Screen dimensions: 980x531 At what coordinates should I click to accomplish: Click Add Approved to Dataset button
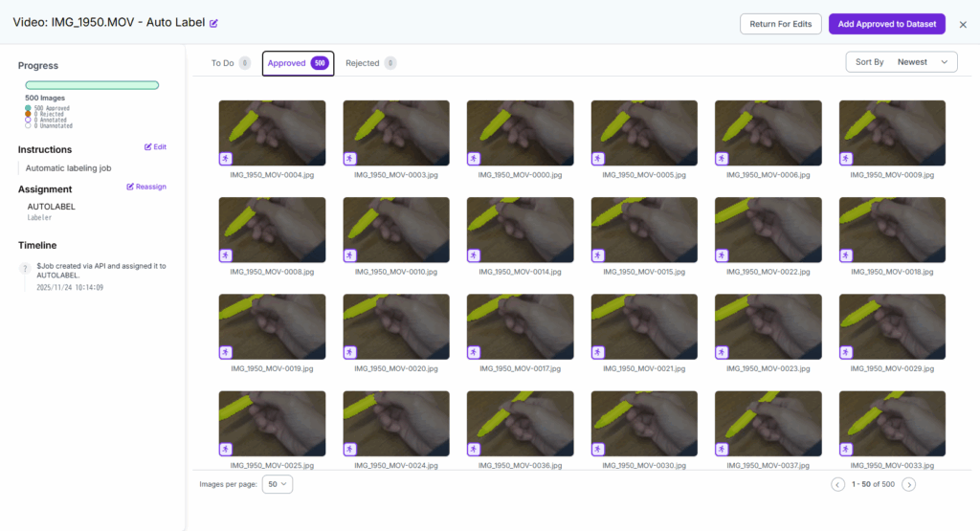(887, 24)
